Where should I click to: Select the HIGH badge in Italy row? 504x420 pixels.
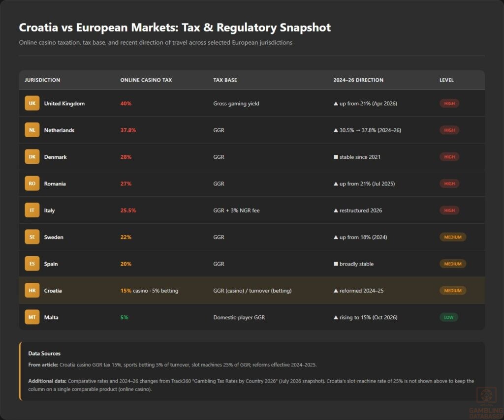[449, 210]
